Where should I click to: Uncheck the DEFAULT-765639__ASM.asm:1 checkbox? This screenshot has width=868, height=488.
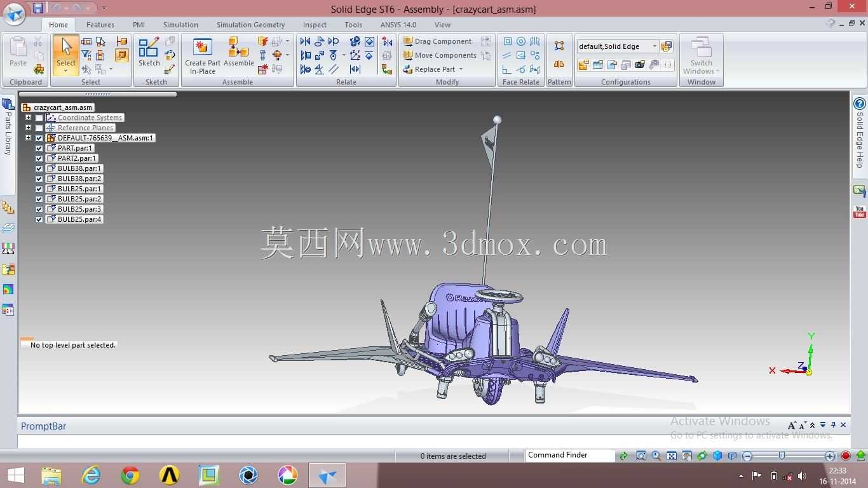pos(39,138)
